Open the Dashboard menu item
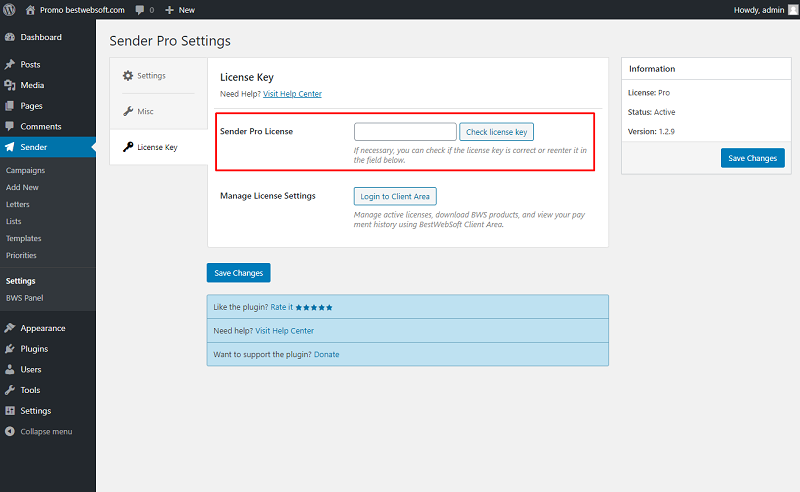 (x=41, y=37)
